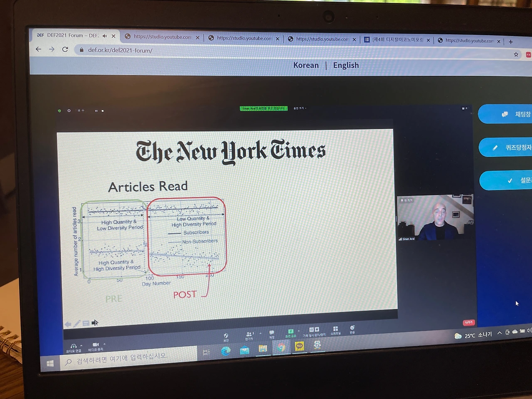
Task: Switch to the last studio.youtube.com tab
Action: (469, 40)
